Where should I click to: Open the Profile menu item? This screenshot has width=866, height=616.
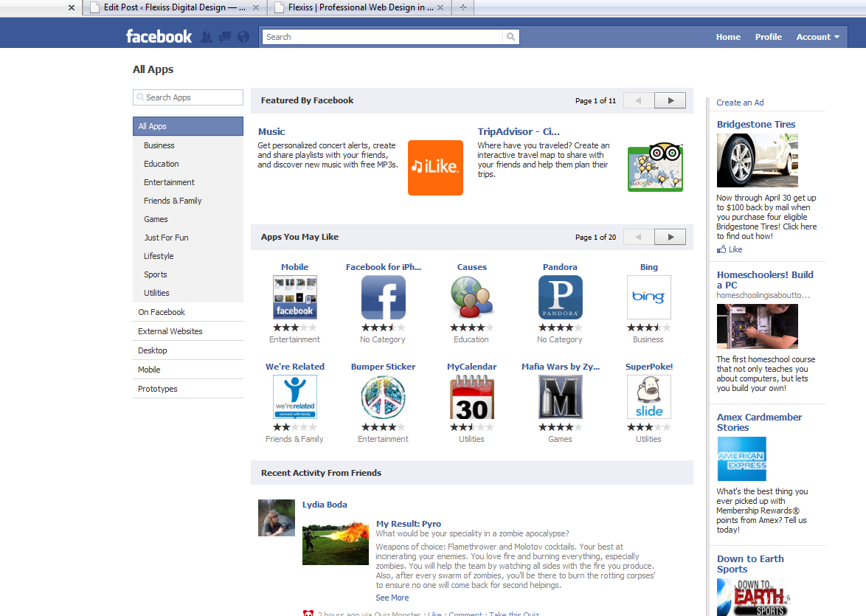(768, 37)
